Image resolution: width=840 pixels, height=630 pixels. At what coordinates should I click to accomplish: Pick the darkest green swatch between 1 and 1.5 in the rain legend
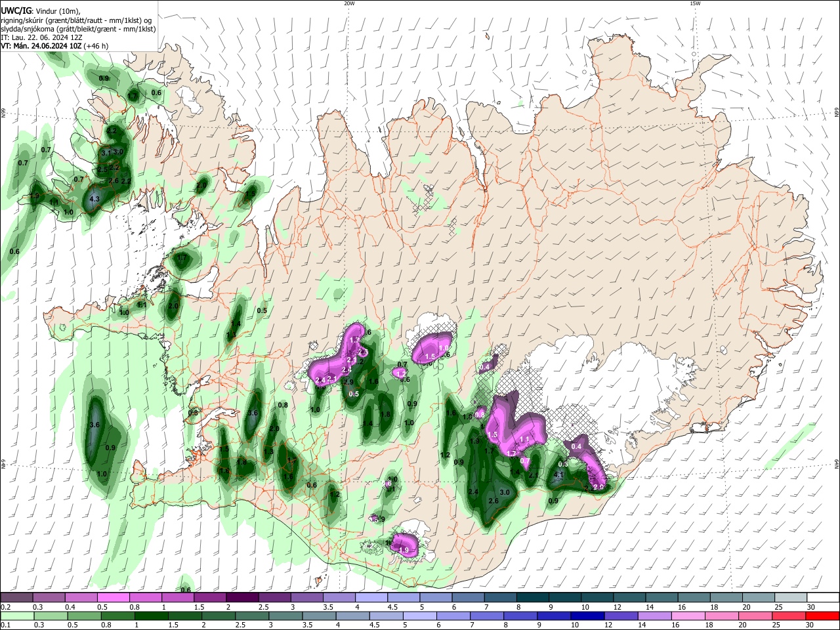(x=152, y=616)
